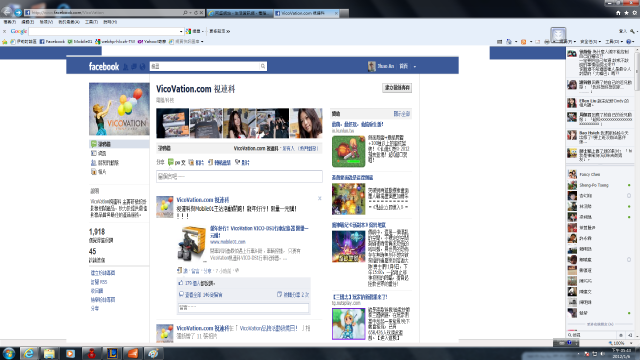This screenshot has width=640, height=360.
Task: Expand the RSS feed icon dropdown arrow
Action: pos(531,42)
